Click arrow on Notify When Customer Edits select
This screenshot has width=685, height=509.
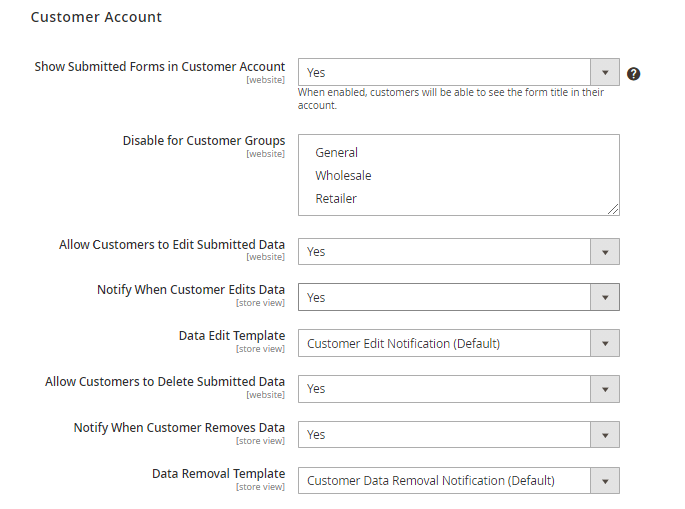point(604,298)
